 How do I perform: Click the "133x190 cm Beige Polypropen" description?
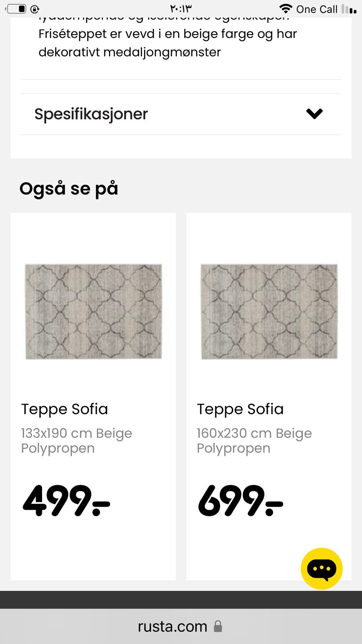[76, 440]
